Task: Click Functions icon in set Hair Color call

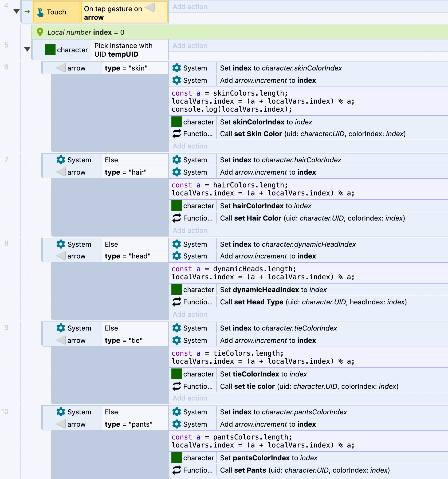Action: 177,218
